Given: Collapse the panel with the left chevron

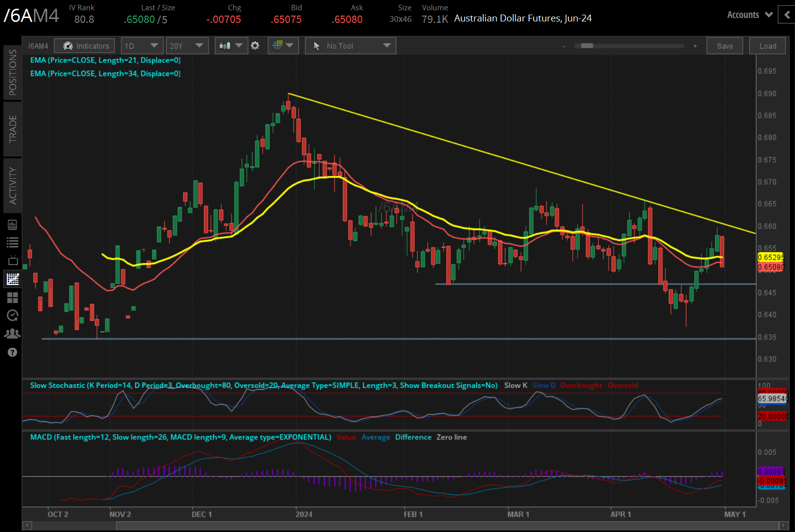Looking at the screenshot, I should [x=786, y=15].
